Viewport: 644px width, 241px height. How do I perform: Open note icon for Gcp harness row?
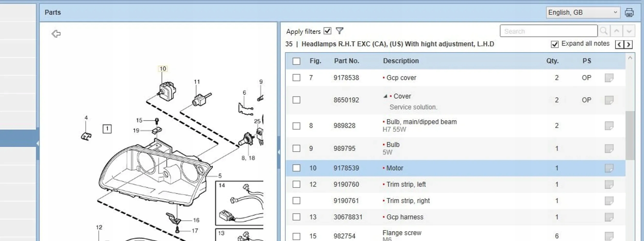click(x=609, y=217)
